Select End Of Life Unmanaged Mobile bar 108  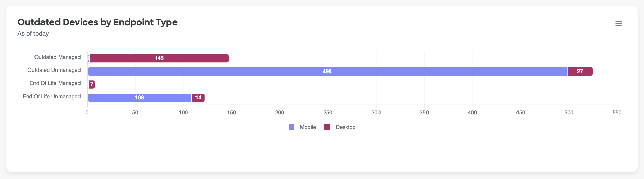(139, 98)
